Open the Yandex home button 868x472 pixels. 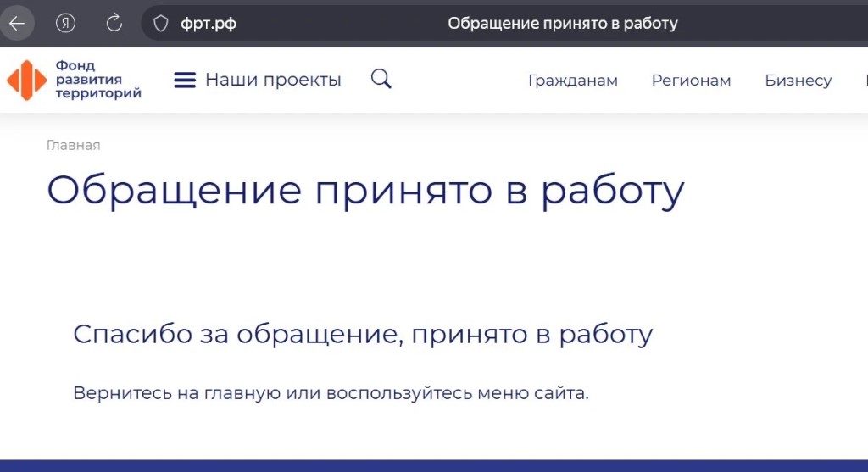(65, 23)
